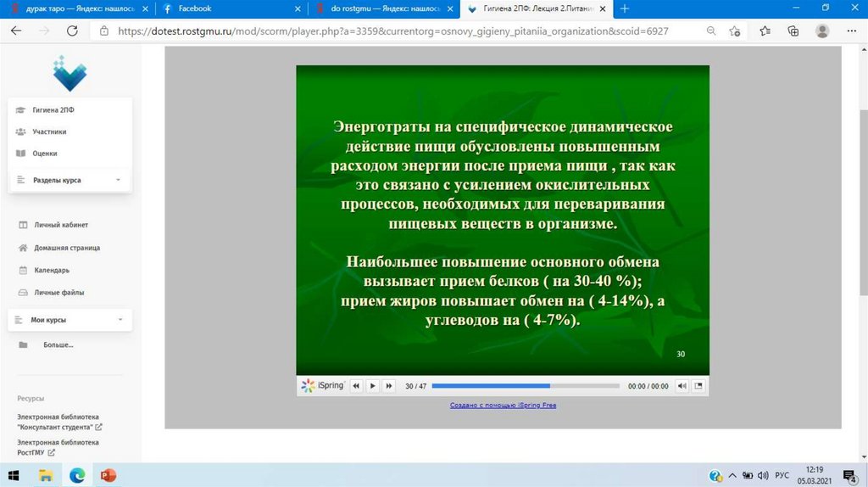Expand Разделы курса dropdown
The image size is (868, 487).
70,180
